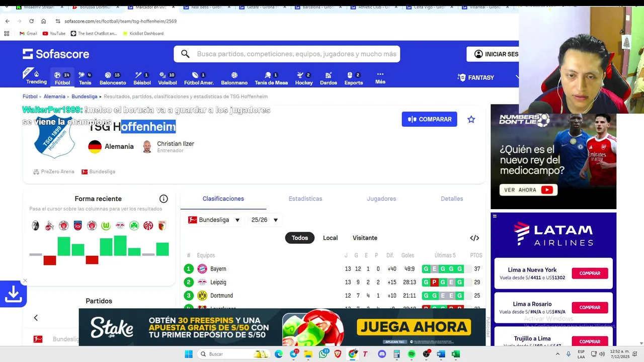Open the FANTASY link
The height and width of the screenshot is (362, 644).
coord(475,77)
